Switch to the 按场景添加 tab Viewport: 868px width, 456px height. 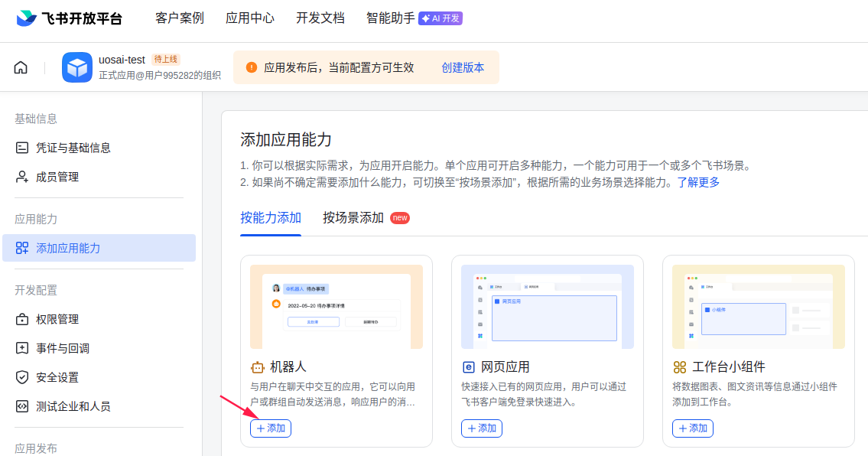pyautogui.click(x=353, y=218)
